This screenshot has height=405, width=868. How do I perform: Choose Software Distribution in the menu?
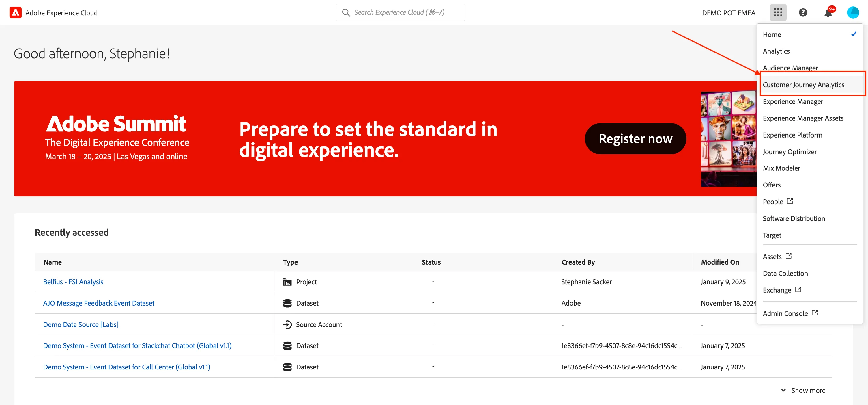(809, 218)
